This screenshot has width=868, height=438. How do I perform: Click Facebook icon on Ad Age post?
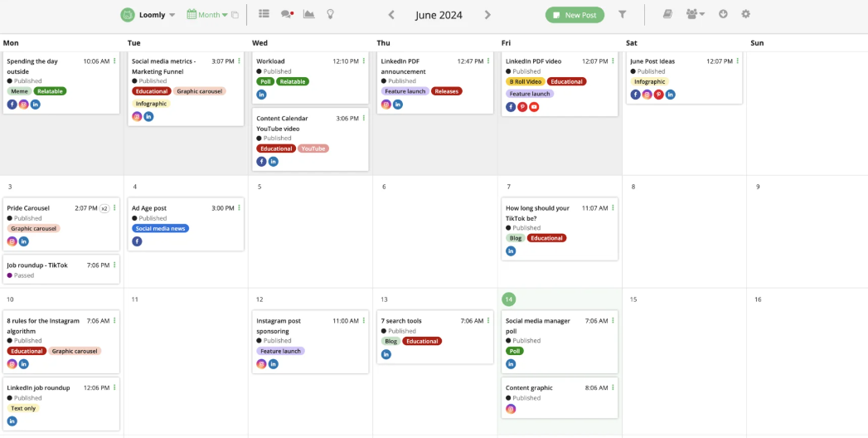click(x=137, y=241)
